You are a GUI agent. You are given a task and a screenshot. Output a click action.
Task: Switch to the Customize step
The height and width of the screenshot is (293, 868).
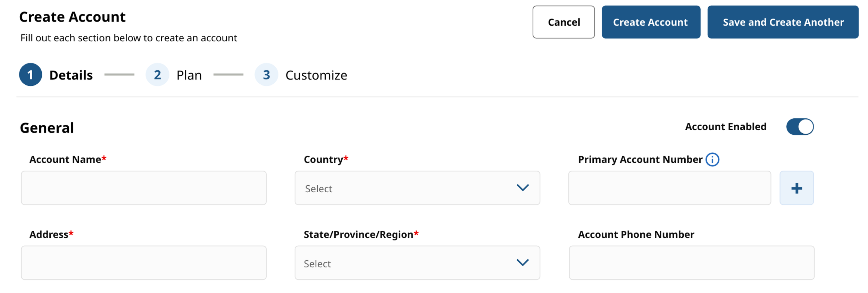click(316, 75)
